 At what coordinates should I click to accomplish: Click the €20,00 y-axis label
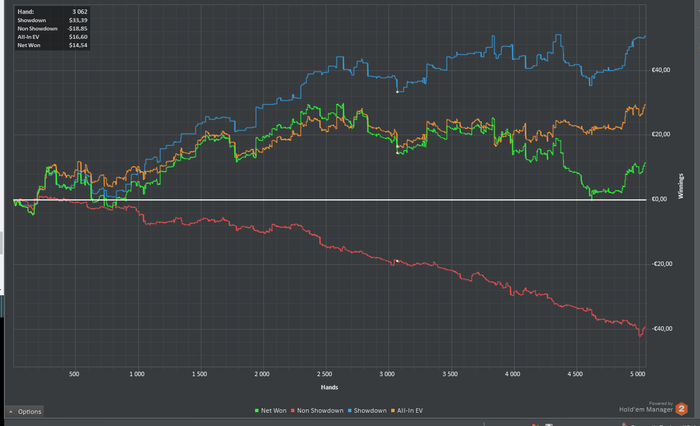click(661, 134)
